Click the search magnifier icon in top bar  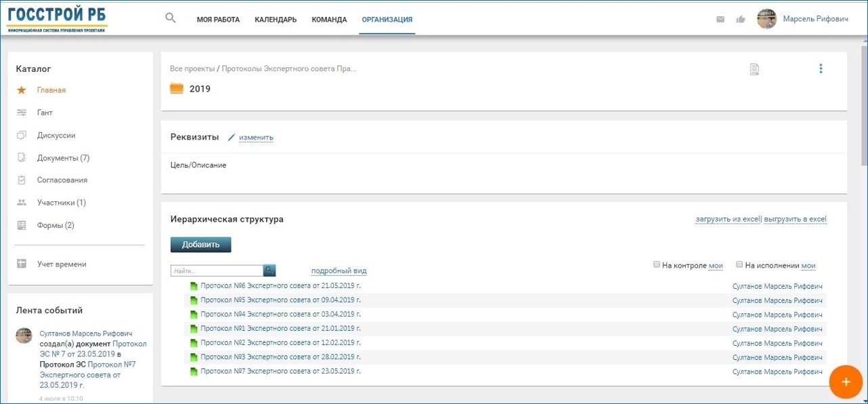(171, 18)
